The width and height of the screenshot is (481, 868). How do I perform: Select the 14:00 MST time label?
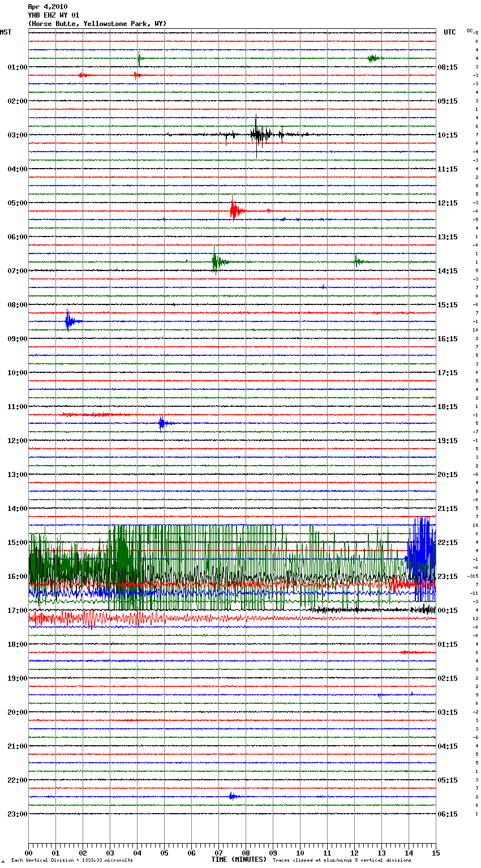(x=18, y=509)
